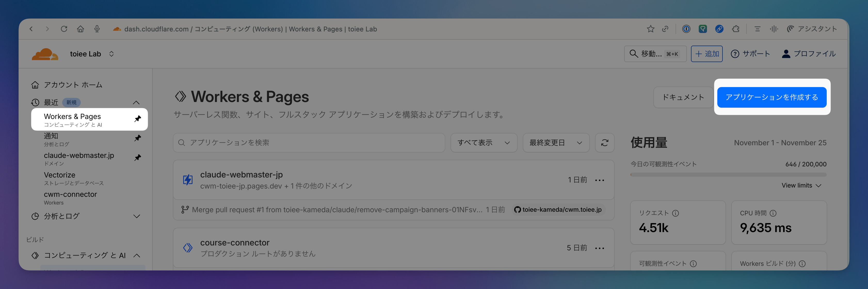Click アプリケーションを作成する button
868x289 pixels.
coord(771,97)
